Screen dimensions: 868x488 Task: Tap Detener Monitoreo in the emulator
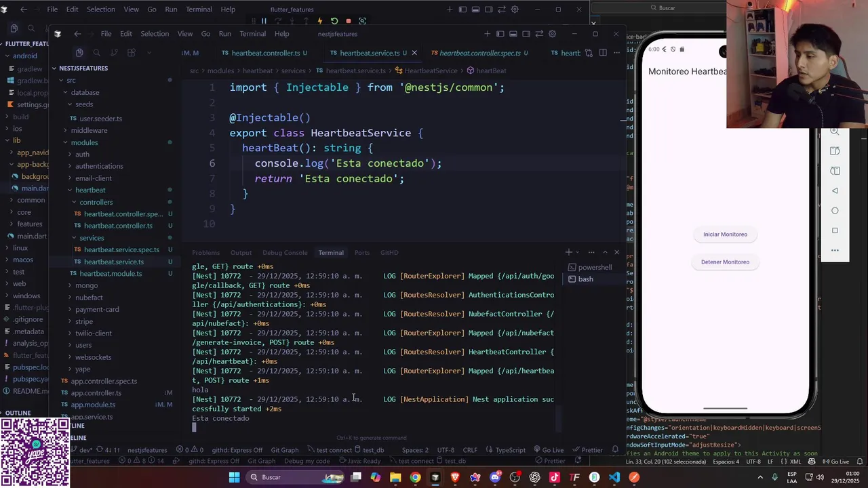click(x=725, y=262)
